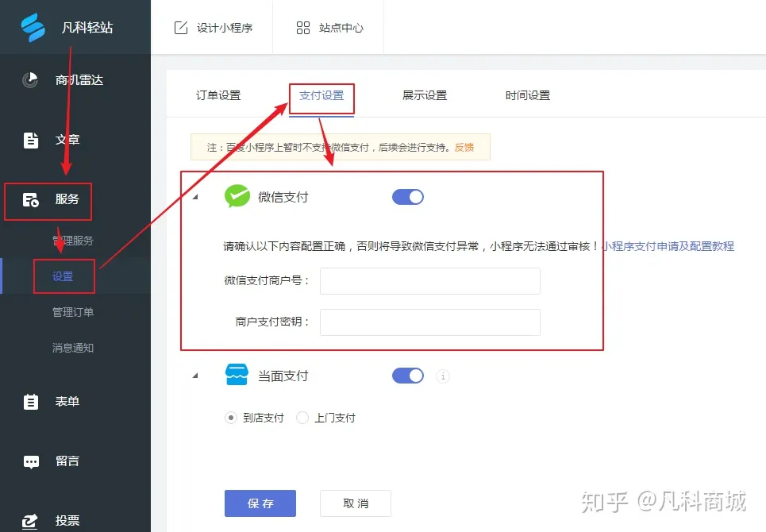
Task: Click the 保存 save button
Action: tap(260, 503)
